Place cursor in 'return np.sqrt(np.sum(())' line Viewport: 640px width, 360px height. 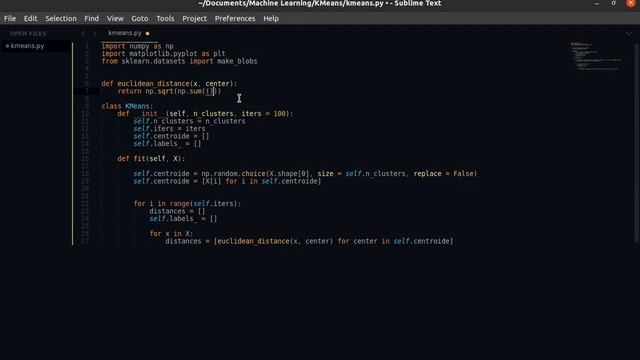[x=169, y=91]
